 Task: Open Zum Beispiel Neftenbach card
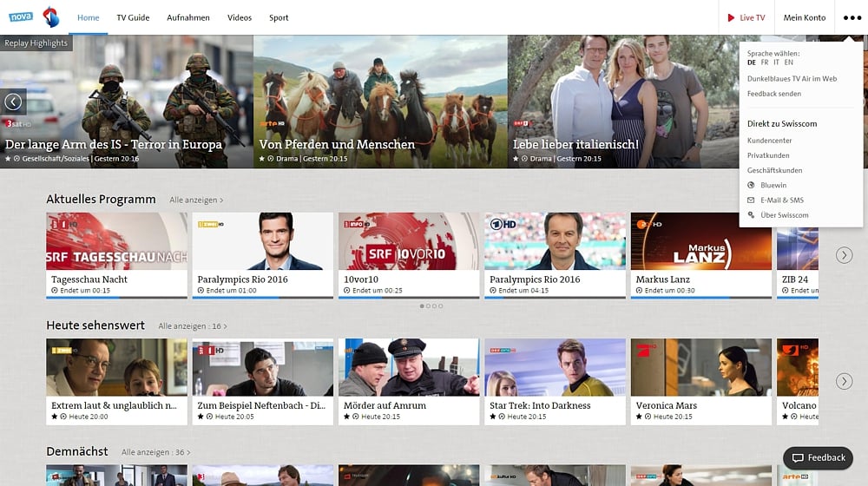click(263, 382)
